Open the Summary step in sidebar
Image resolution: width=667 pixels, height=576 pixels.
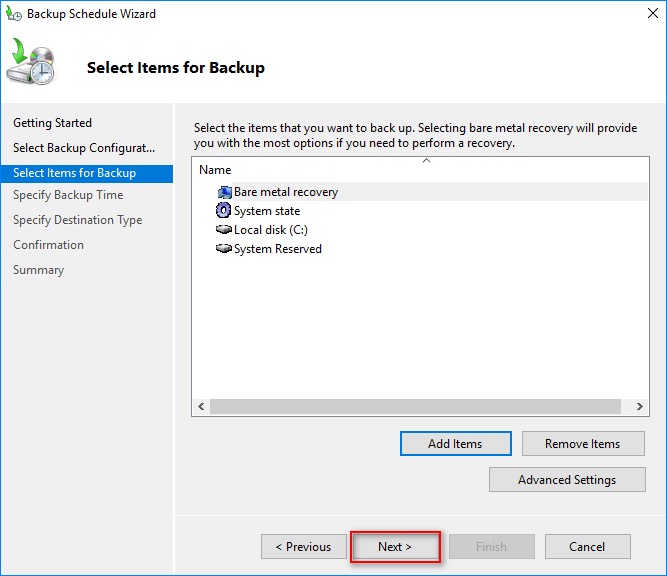pyautogui.click(x=38, y=270)
